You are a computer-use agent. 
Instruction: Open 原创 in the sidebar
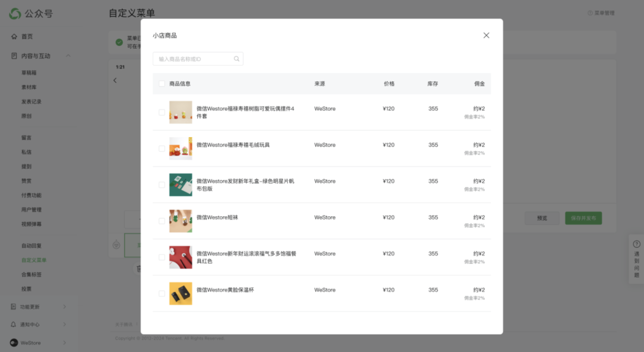[26, 116]
